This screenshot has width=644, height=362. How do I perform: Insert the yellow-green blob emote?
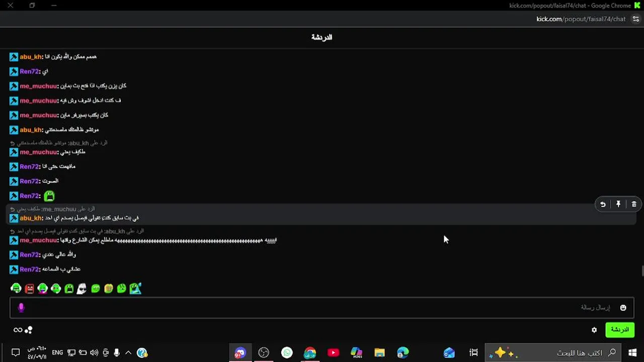pyautogui.click(x=109, y=289)
